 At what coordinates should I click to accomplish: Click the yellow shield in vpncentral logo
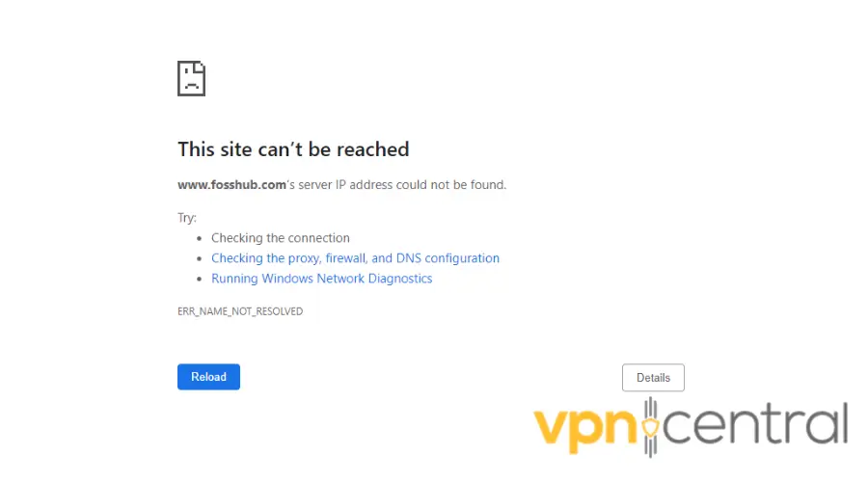click(x=651, y=427)
